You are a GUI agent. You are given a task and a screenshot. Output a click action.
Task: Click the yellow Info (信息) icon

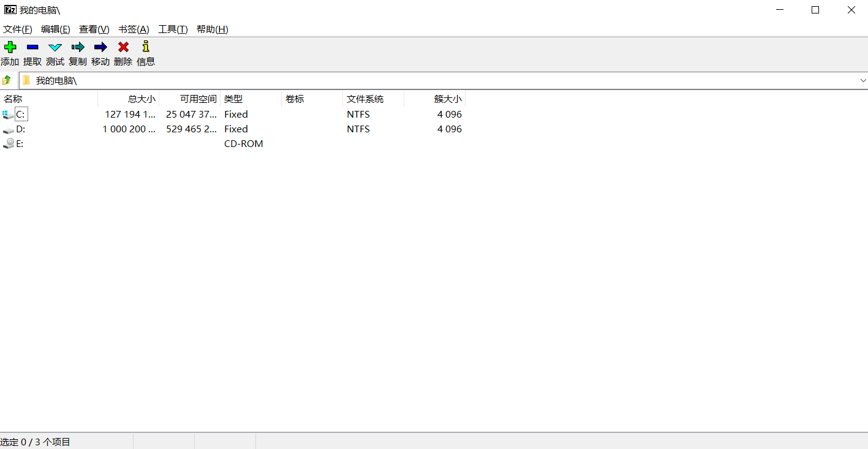pos(146,47)
